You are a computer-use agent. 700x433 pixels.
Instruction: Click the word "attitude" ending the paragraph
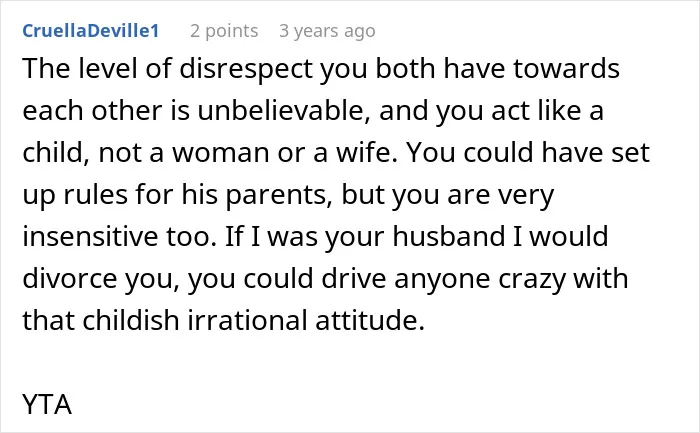[369, 320]
